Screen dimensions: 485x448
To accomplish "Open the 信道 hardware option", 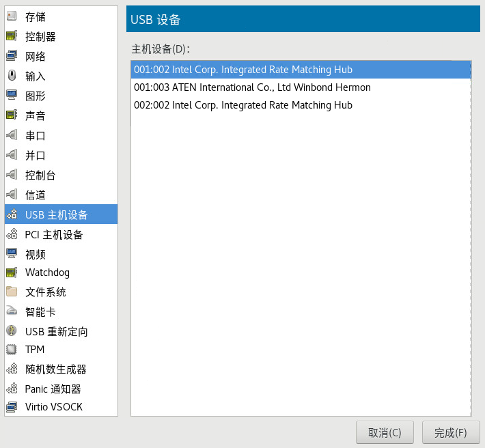I will (x=61, y=195).
